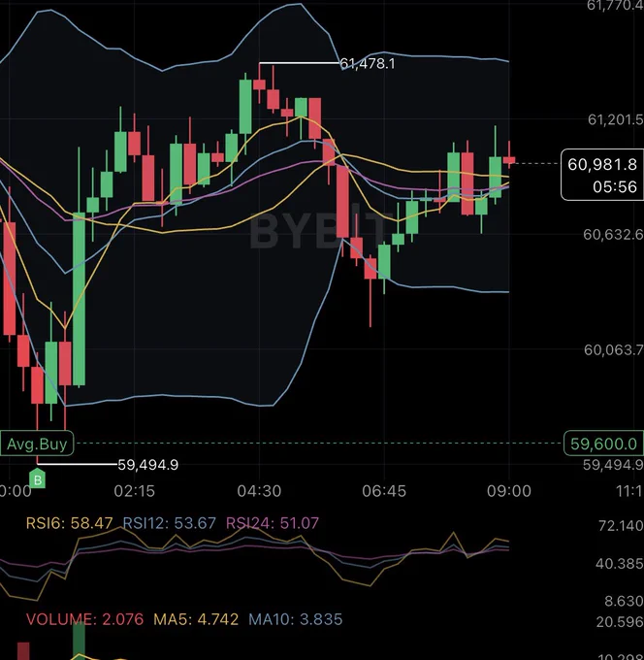Tap the VOLUME: 2.076 label
The height and width of the screenshot is (660, 644).
[x=84, y=619]
